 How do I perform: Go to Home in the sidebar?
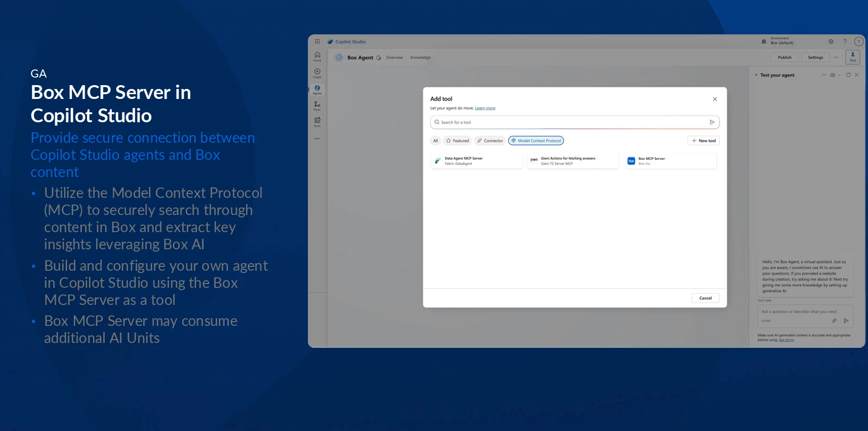pyautogui.click(x=317, y=57)
